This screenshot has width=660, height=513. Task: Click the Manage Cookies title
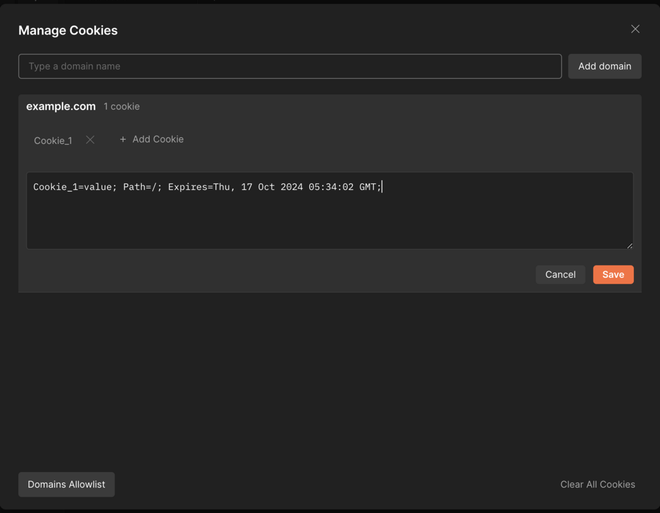pos(68,30)
